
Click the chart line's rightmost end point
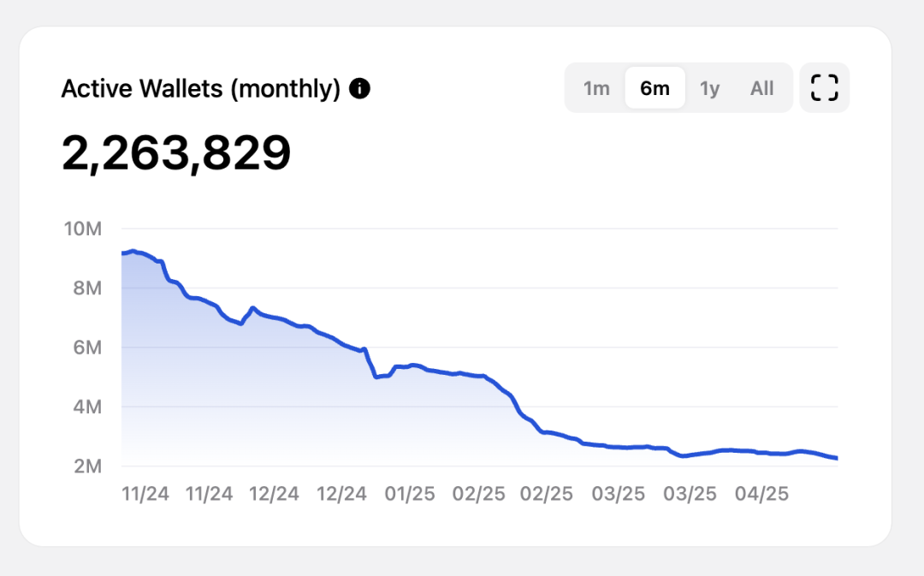click(836, 459)
